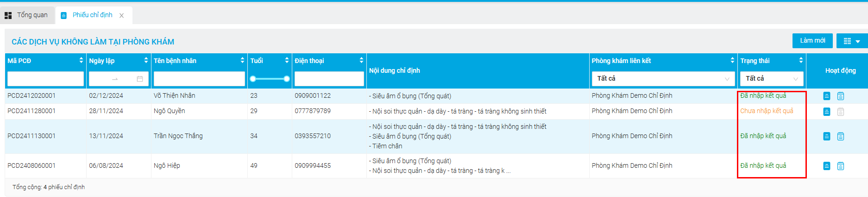Click phone number 0909001122

coord(313,95)
